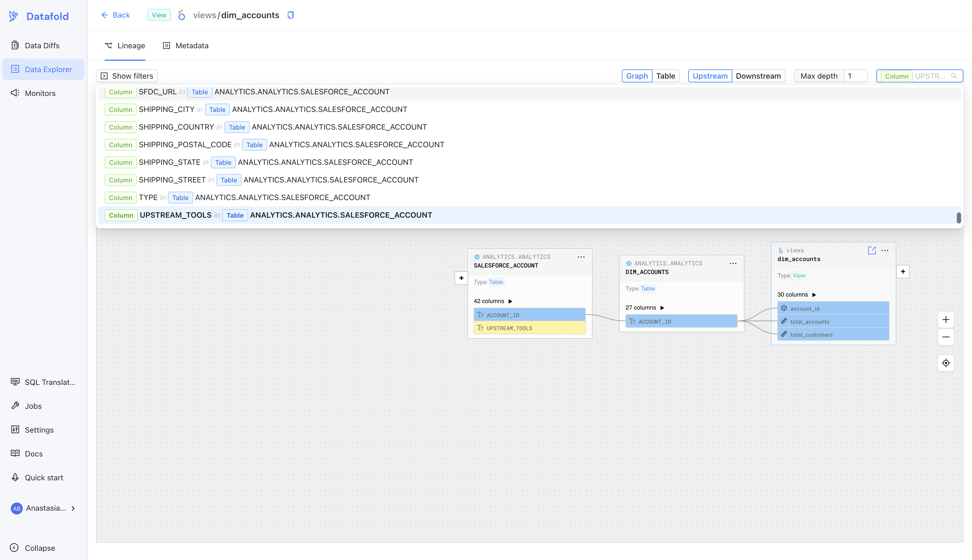Open dim_accounts view node options menu
The width and height of the screenshot is (972, 560).
tap(885, 250)
